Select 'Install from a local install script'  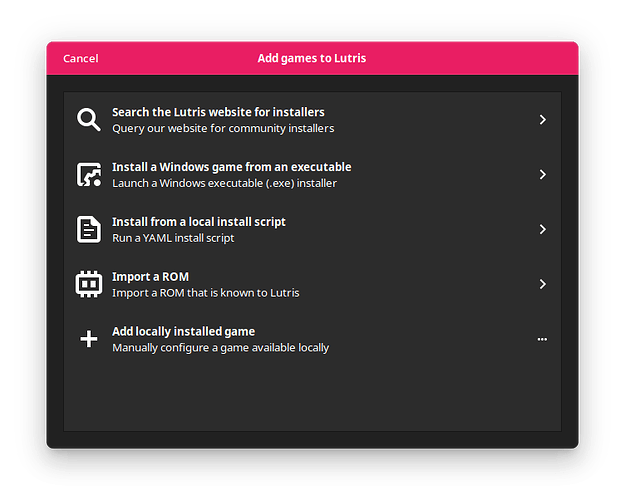199,222
